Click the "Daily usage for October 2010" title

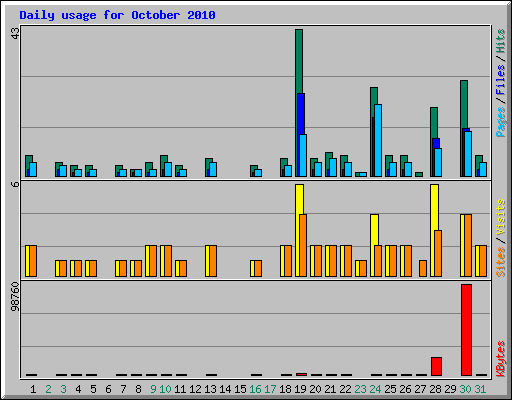click(117, 15)
